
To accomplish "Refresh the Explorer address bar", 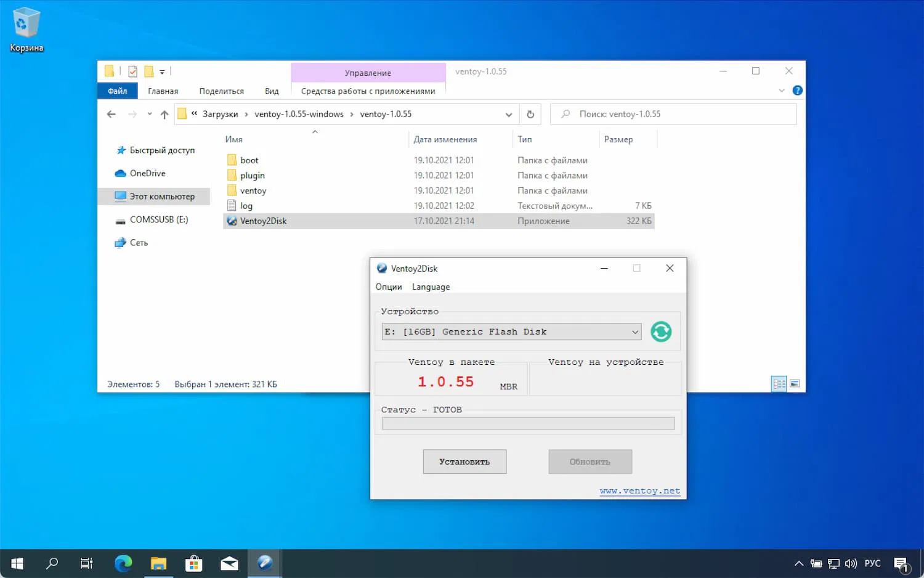I will pyautogui.click(x=530, y=115).
